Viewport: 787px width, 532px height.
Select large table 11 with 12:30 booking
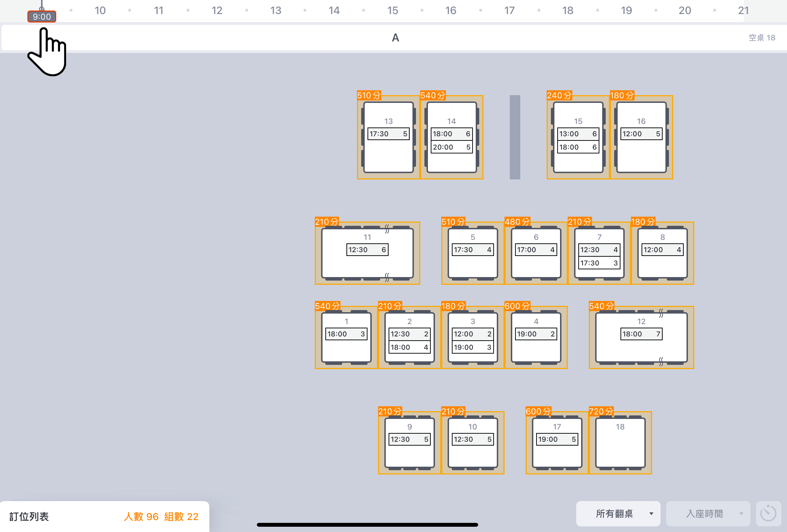tap(367, 265)
